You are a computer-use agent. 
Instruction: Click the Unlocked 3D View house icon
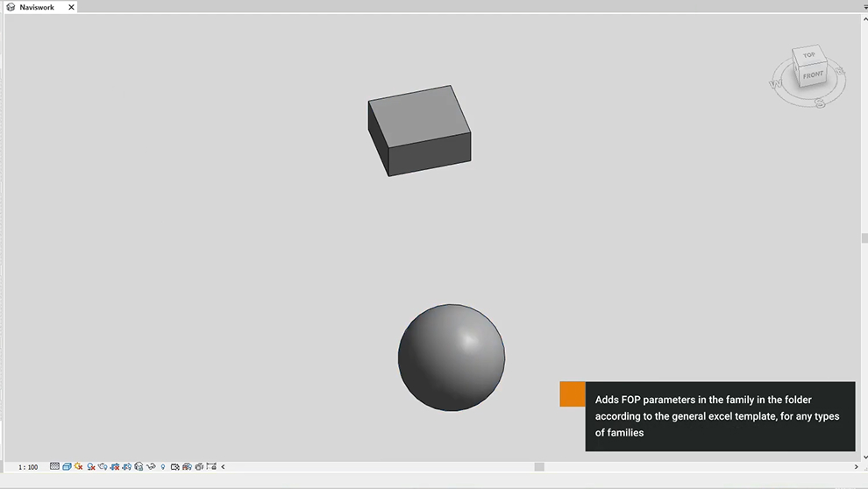139,467
